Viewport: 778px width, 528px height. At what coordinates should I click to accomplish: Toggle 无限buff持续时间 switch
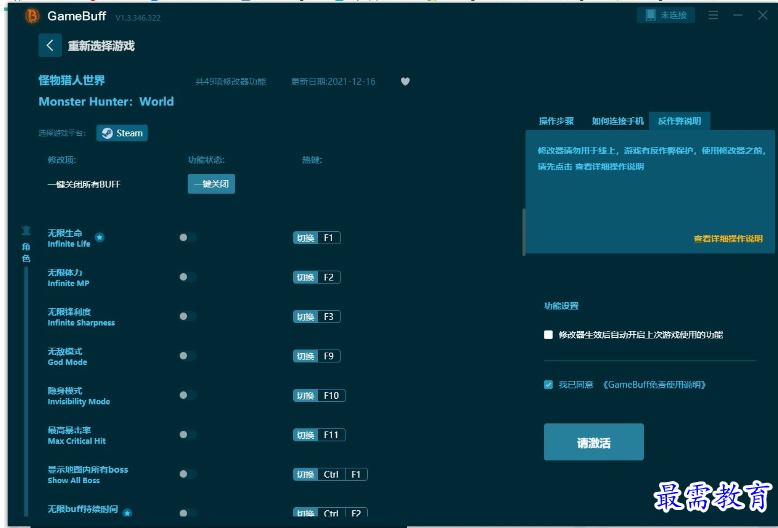(x=188, y=513)
